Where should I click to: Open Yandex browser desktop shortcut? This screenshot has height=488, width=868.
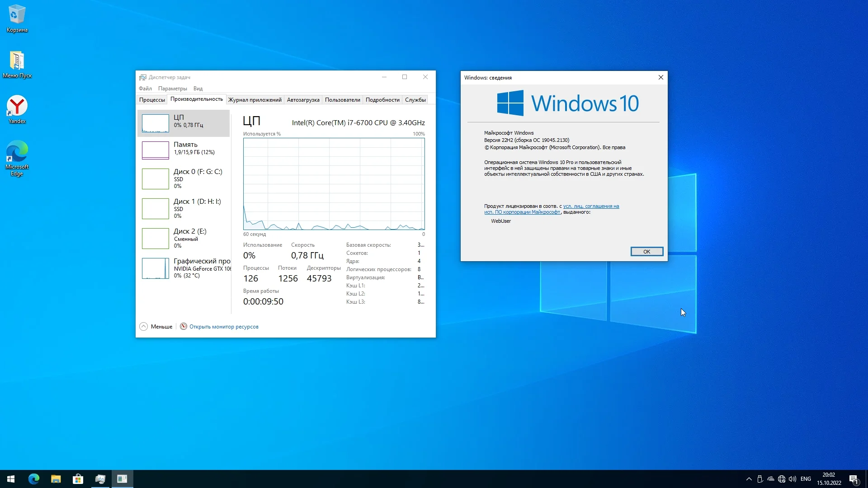pyautogui.click(x=17, y=109)
